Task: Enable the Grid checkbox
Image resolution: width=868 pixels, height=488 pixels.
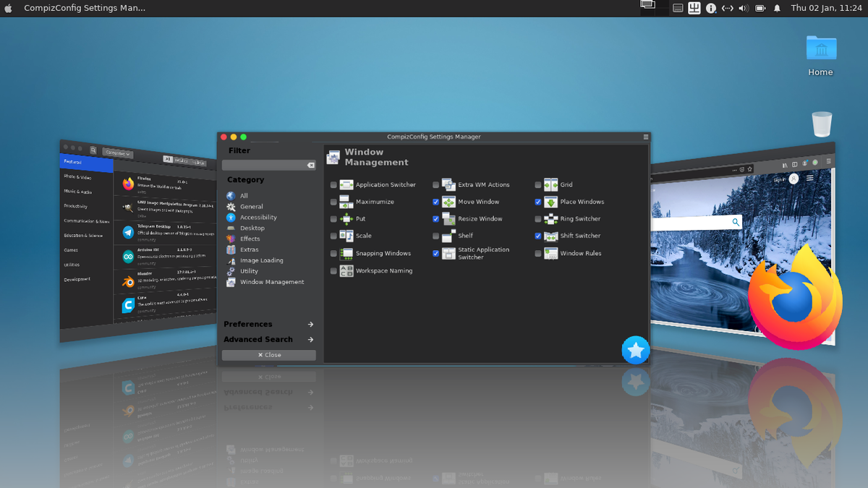Action: [x=538, y=185]
